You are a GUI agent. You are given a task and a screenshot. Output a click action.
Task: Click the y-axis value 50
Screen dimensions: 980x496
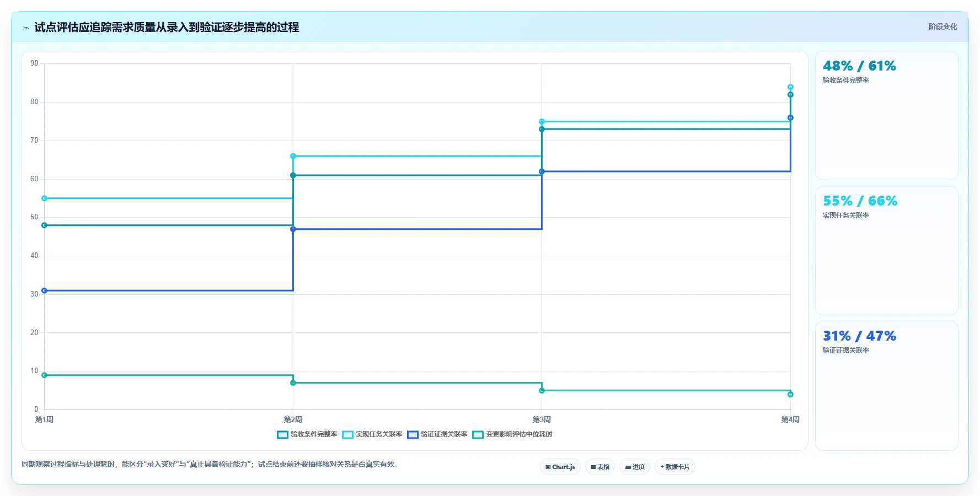click(x=34, y=217)
